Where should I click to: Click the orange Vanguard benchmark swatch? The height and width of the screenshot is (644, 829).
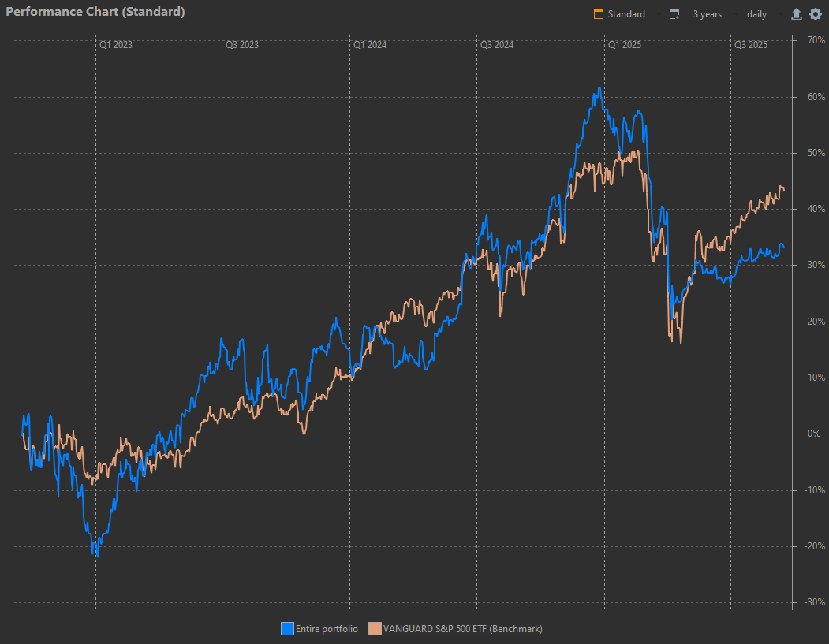pos(375,629)
